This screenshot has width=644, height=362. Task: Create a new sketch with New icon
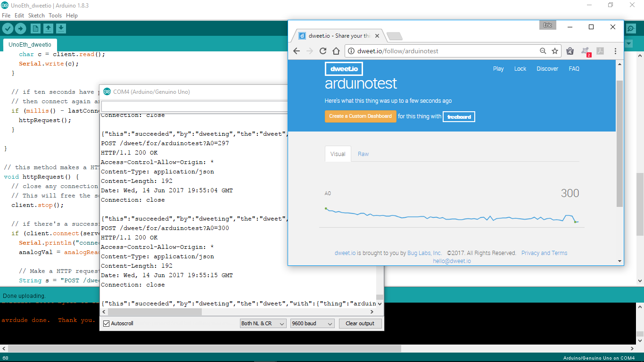click(35, 29)
